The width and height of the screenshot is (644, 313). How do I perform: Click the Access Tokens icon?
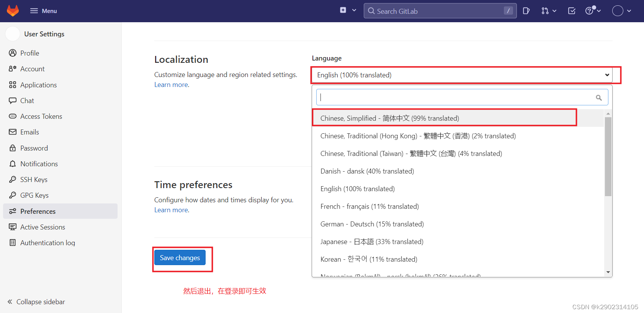pos(13,116)
